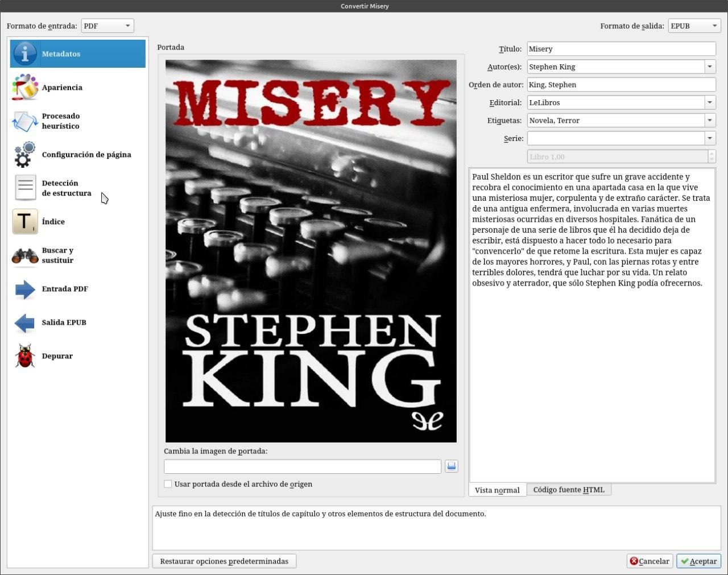Viewport: 728px width, 575px height.
Task: Click the Título input field
Action: 621,49
